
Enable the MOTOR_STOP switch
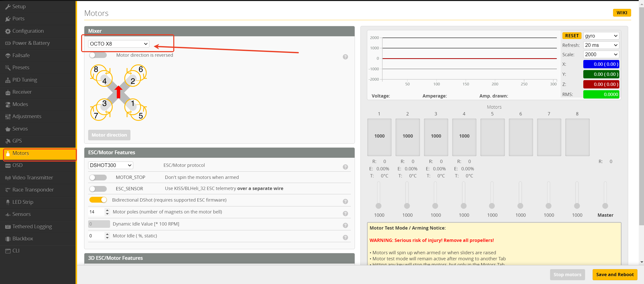coord(98,177)
